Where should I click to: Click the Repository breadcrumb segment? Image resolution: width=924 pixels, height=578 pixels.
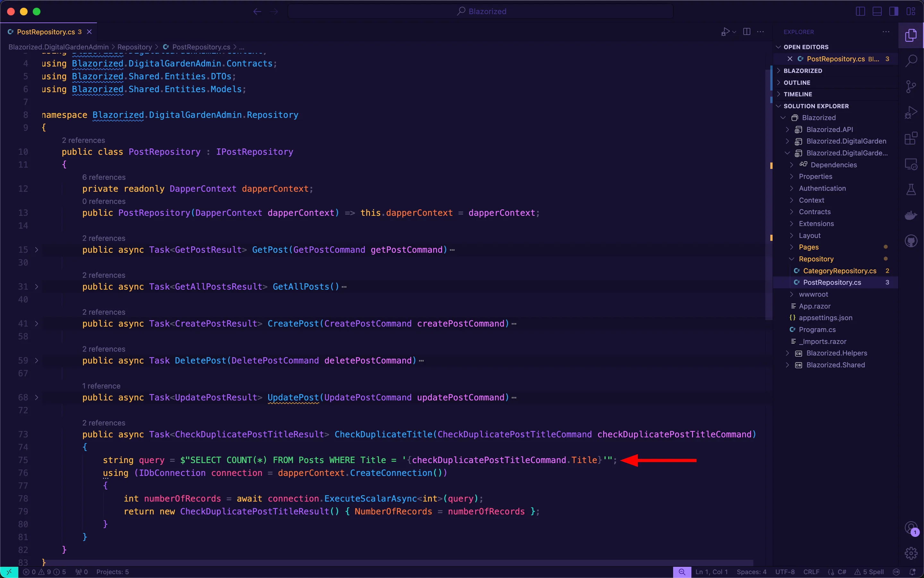coord(134,47)
